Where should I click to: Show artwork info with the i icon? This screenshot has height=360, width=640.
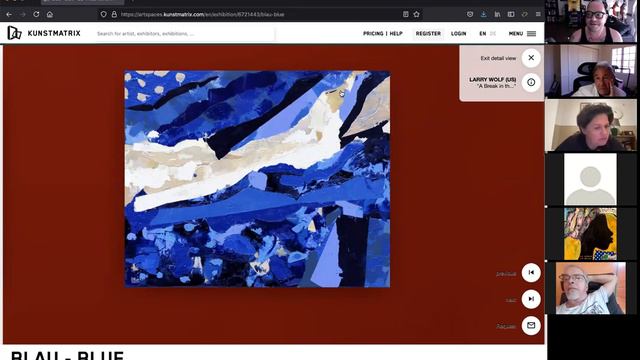pos(531,82)
